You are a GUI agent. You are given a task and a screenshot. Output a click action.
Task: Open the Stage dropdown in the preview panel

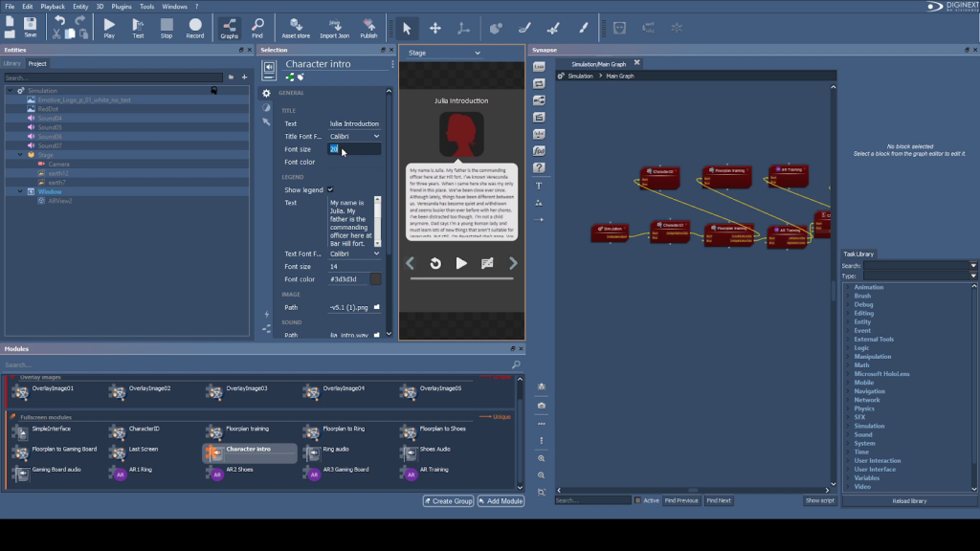click(x=444, y=54)
